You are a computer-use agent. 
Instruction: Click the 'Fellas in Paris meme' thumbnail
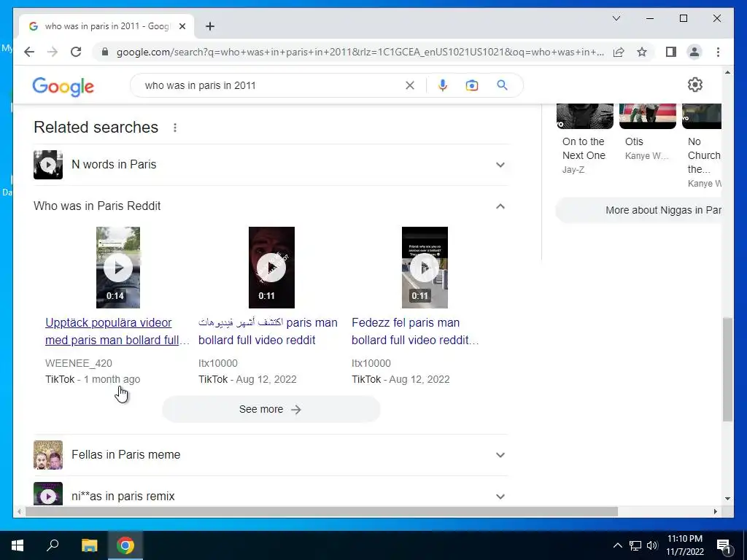(48, 455)
